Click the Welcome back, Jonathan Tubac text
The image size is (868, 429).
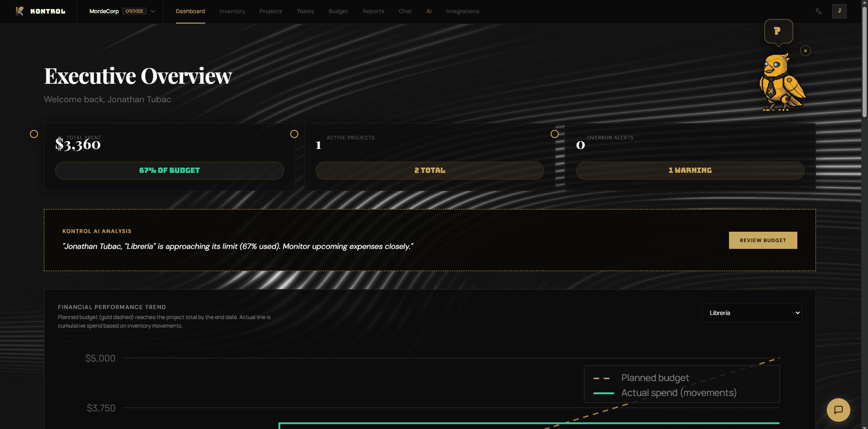click(108, 100)
